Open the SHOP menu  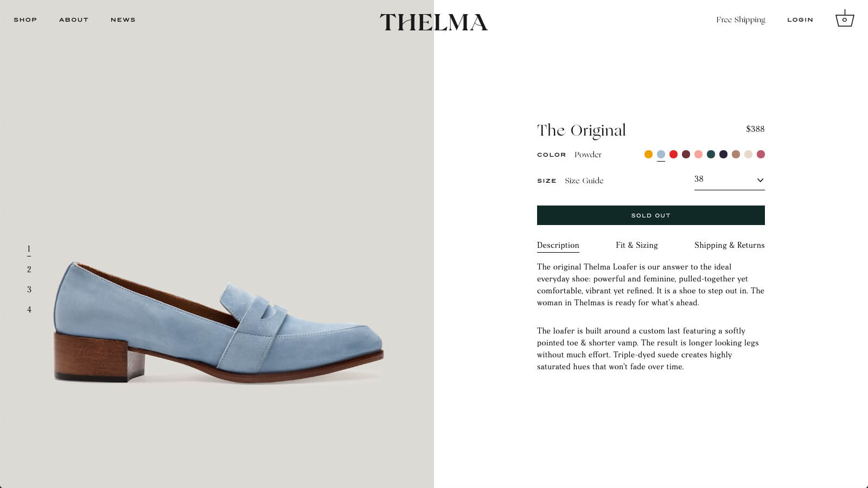tap(25, 20)
